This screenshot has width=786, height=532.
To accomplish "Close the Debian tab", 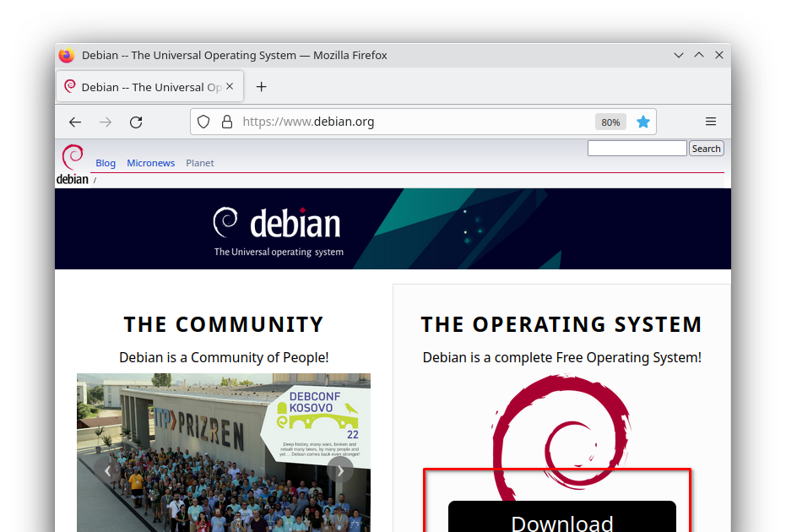I will [x=230, y=86].
